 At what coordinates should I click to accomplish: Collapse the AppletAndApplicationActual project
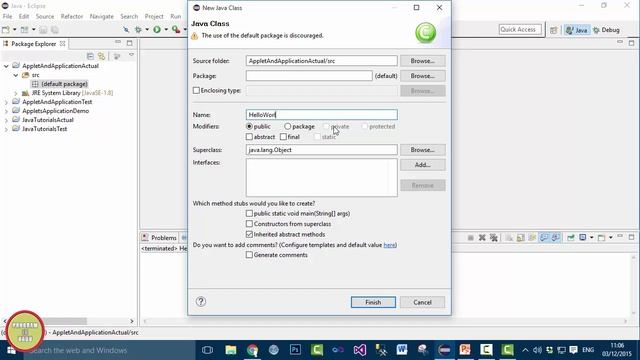[6, 66]
